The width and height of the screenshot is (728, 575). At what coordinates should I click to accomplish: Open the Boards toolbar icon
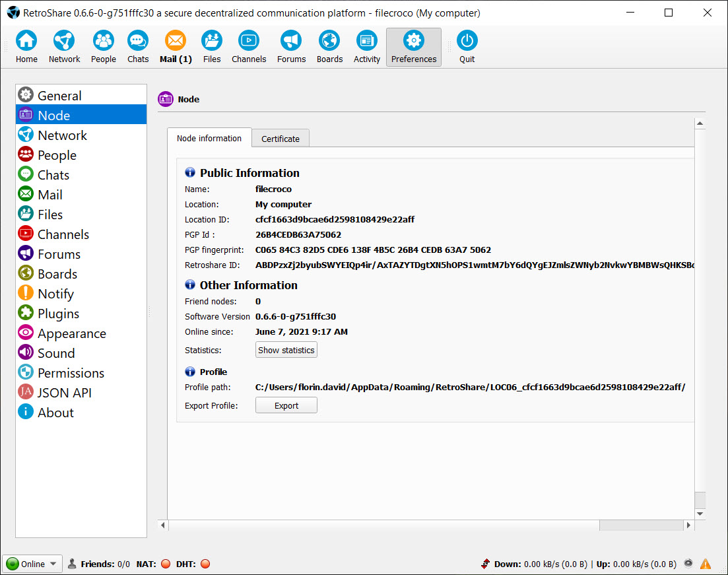(329, 46)
